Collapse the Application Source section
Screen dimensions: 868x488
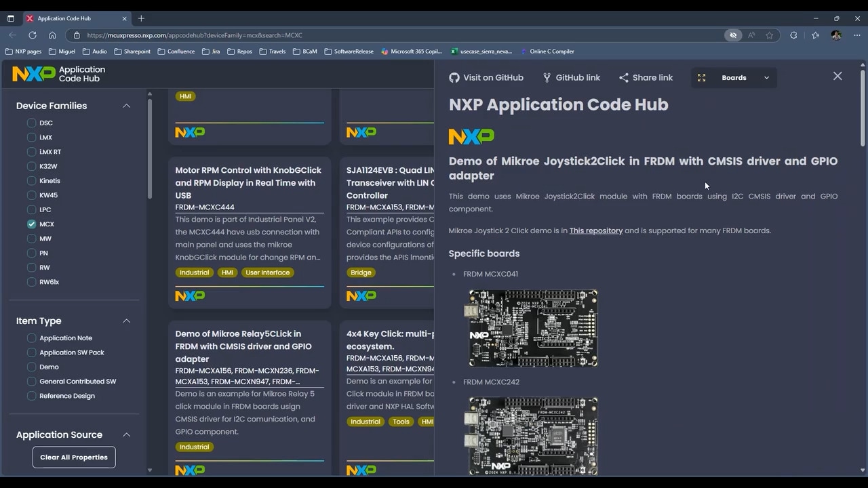pyautogui.click(x=126, y=434)
